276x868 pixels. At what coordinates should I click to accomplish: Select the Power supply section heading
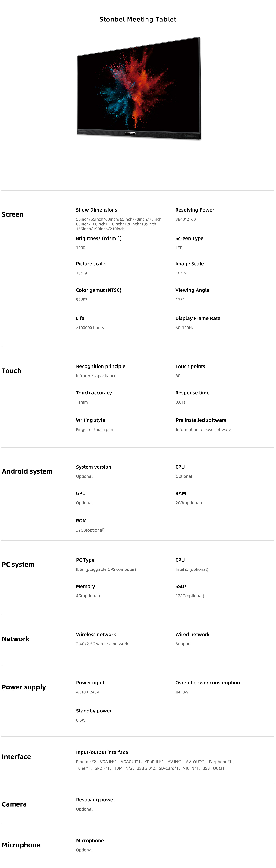click(x=24, y=687)
